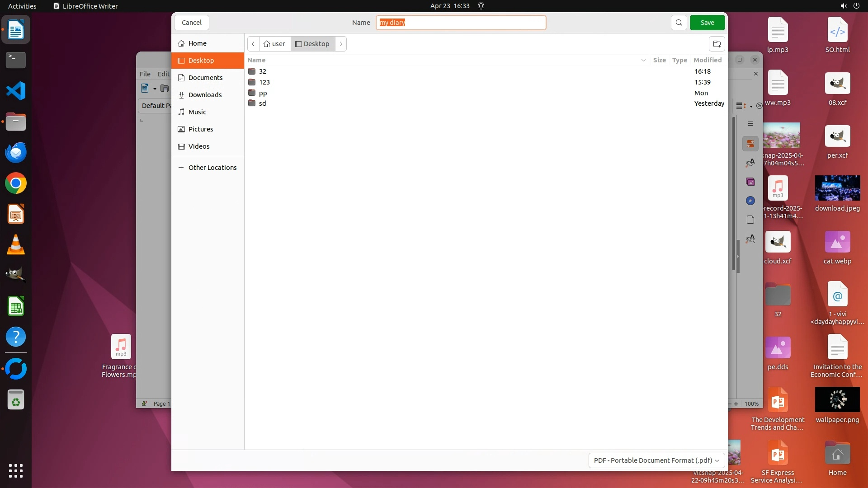This screenshot has width=868, height=488.
Task: Open the File menu in Writer
Action: coord(145,74)
